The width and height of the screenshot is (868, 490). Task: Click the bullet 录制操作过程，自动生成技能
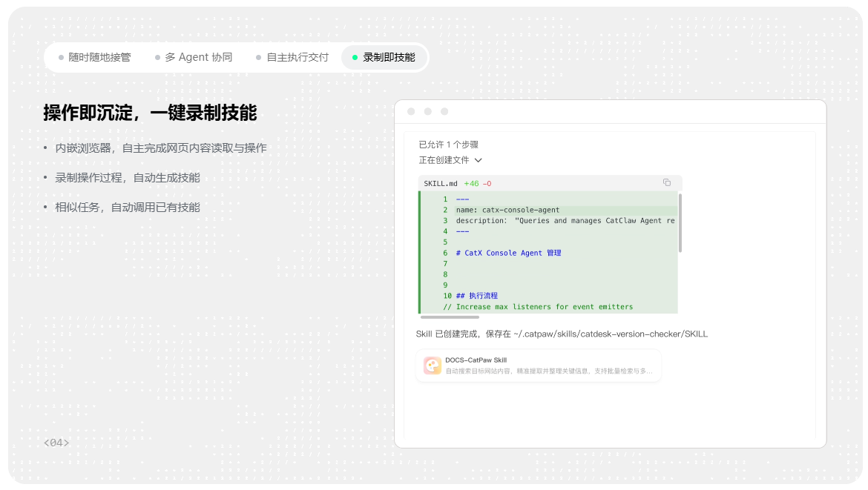(x=128, y=178)
